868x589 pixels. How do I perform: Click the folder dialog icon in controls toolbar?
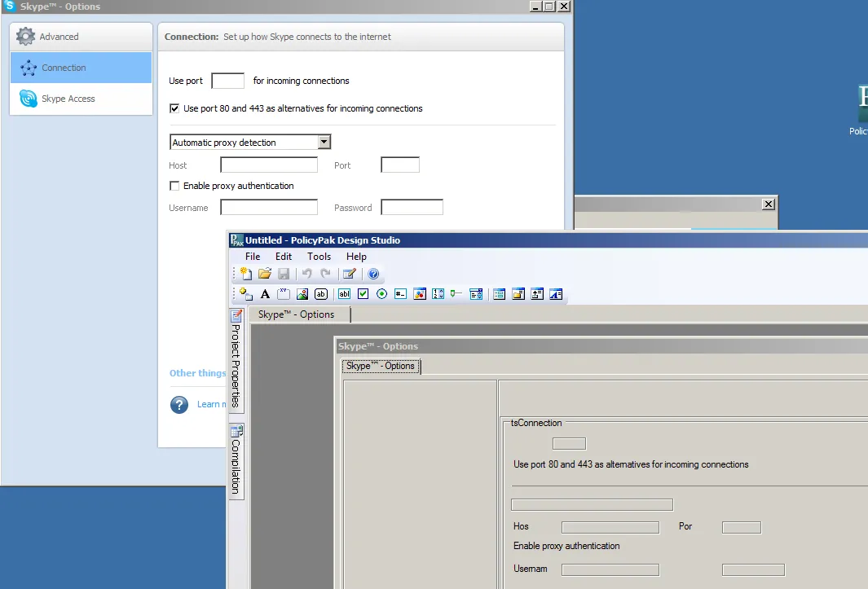tap(518, 294)
